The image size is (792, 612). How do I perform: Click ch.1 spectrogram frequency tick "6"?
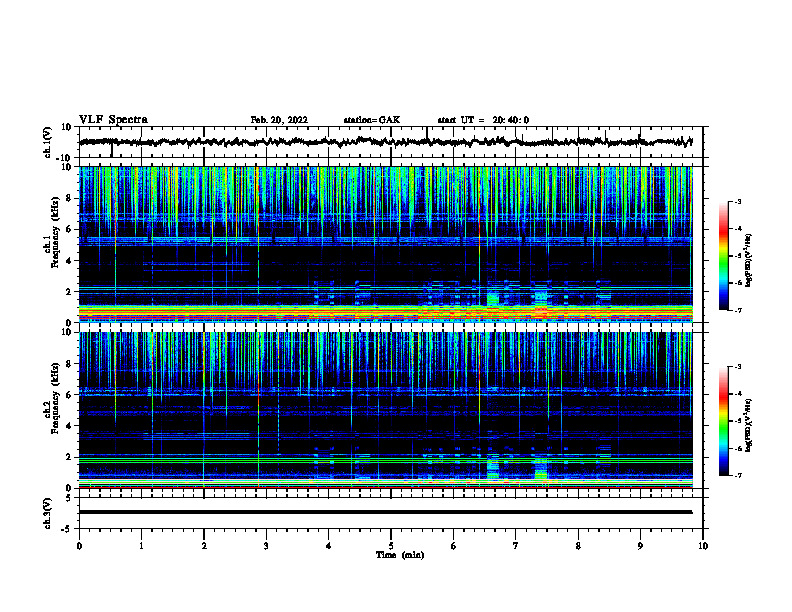pos(69,230)
